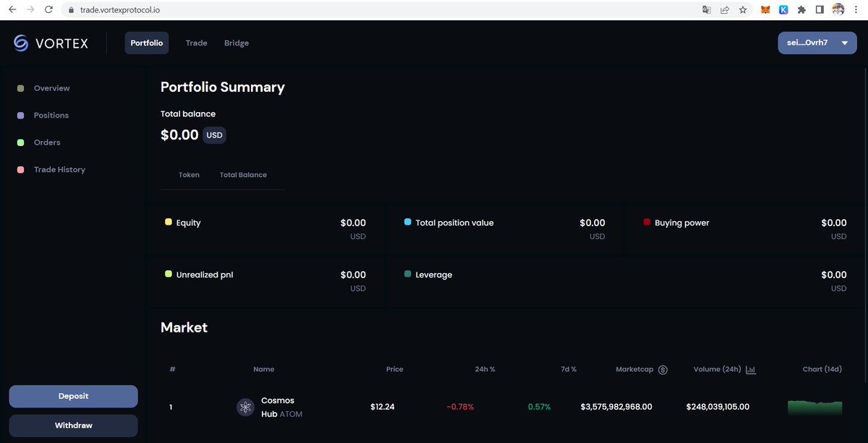This screenshot has width=868, height=443.
Task: Click the share page icon
Action: click(x=725, y=10)
